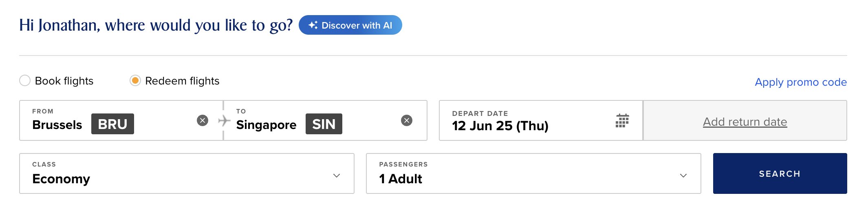Select the Book flights radio button
Viewport: 868px width, 211px height.
(25, 80)
